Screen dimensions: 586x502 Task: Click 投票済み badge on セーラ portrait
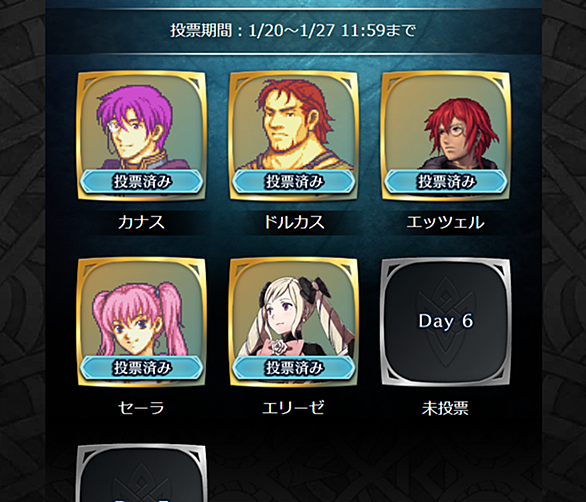pyautogui.click(x=142, y=368)
